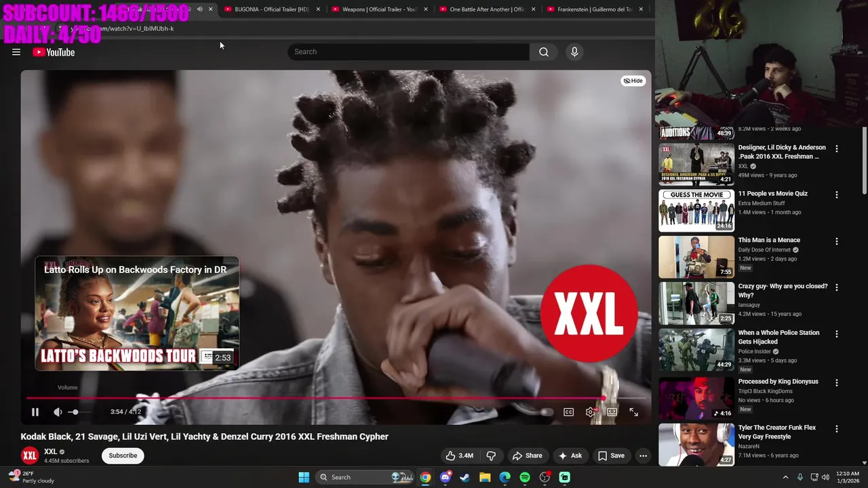This screenshot has height=488, width=868.
Task: Click the XXL watermark logo on video
Action: click(x=589, y=313)
